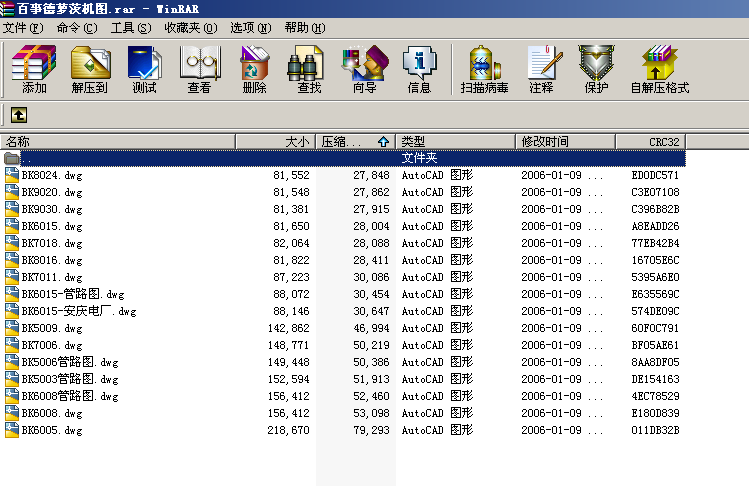Select file BK6015.dwg
749x486 pixels.
coord(52,226)
